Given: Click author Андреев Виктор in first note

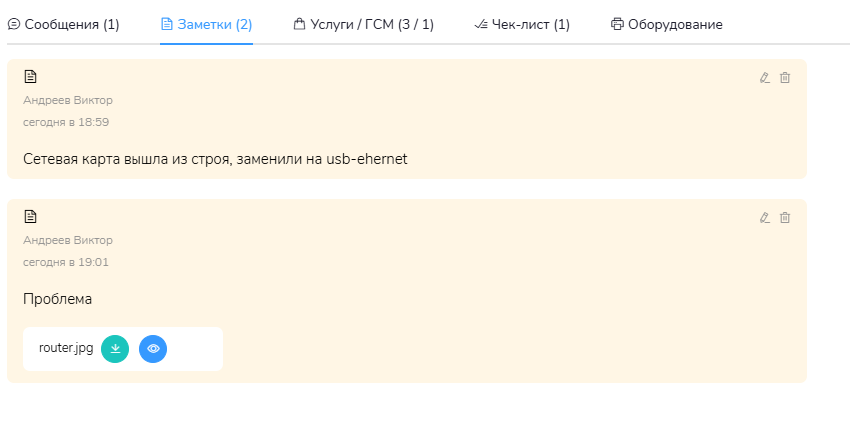Looking at the screenshot, I should coord(68,100).
